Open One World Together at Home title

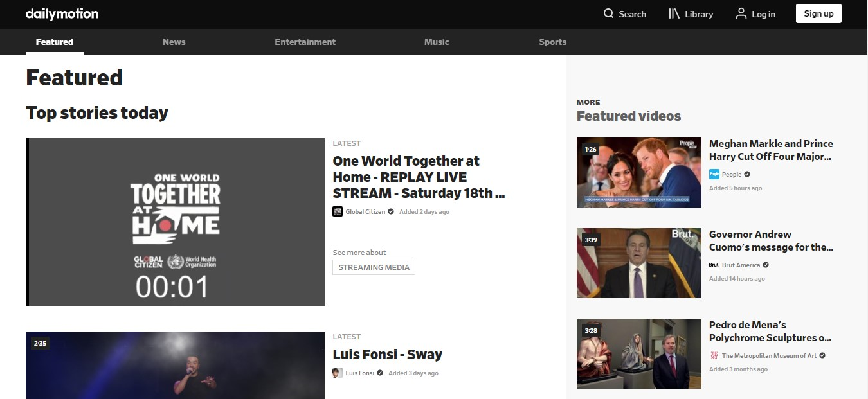click(x=419, y=177)
